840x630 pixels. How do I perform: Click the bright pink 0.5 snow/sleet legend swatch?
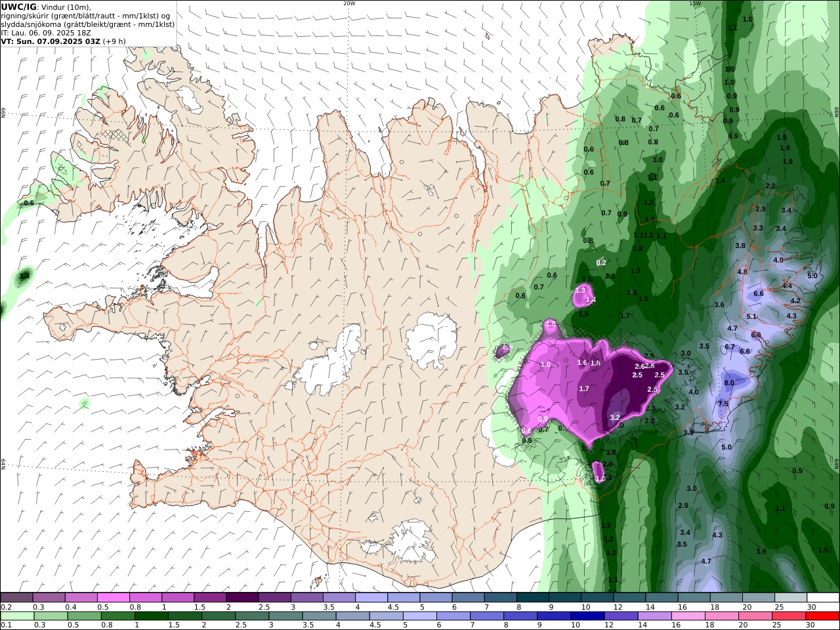(x=114, y=598)
